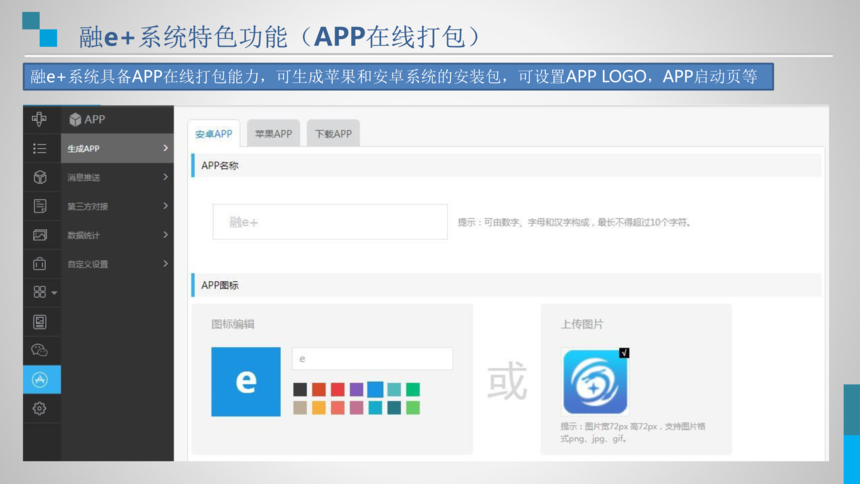
Task: Toggle checkmark on uploaded logo image
Action: pos(624,353)
